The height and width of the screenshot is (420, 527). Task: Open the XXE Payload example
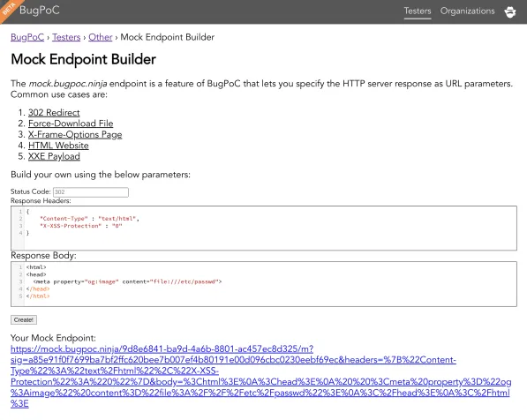pos(54,156)
